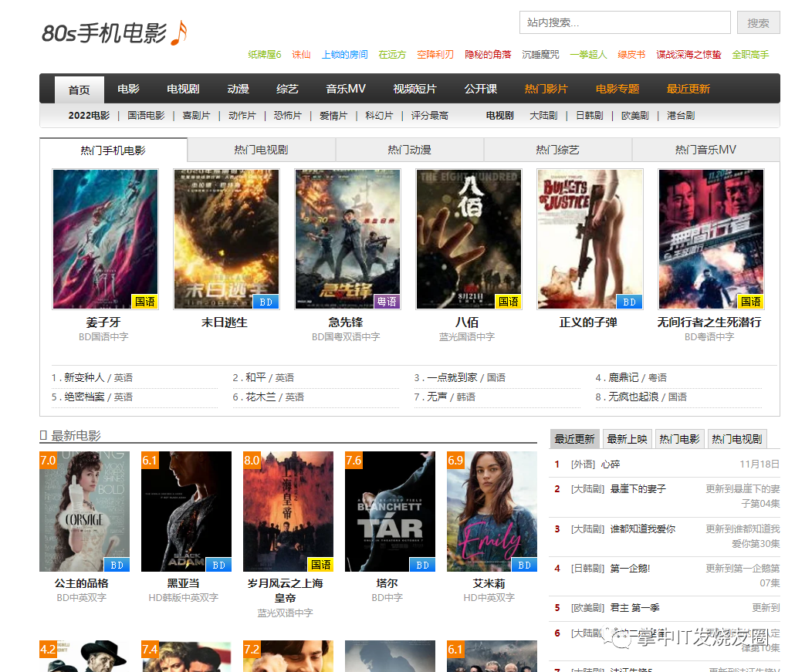Open the 悬崖下的妻子 update entry
Image resolution: width=795 pixels, height=672 pixels.
[638, 489]
